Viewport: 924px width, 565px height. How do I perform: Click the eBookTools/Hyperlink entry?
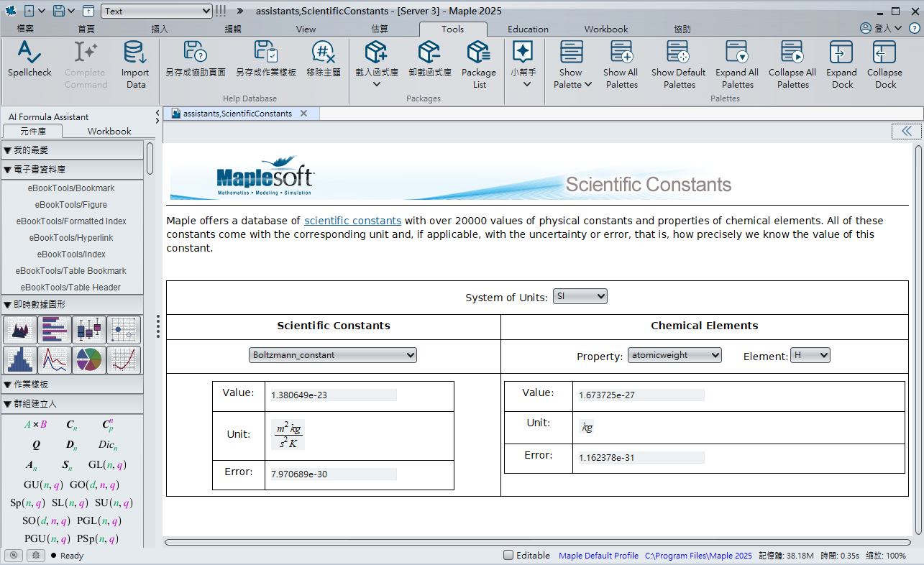[x=71, y=238]
